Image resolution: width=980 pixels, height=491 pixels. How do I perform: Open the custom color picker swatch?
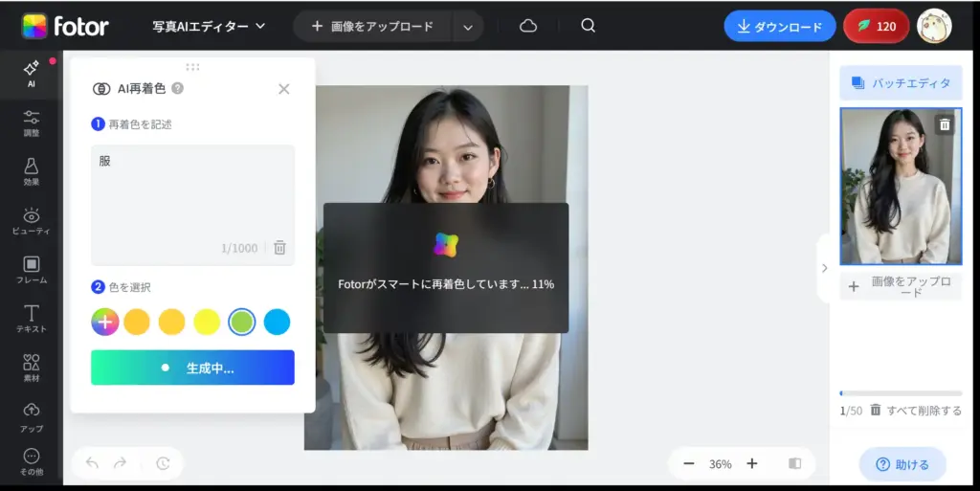[x=105, y=322]
